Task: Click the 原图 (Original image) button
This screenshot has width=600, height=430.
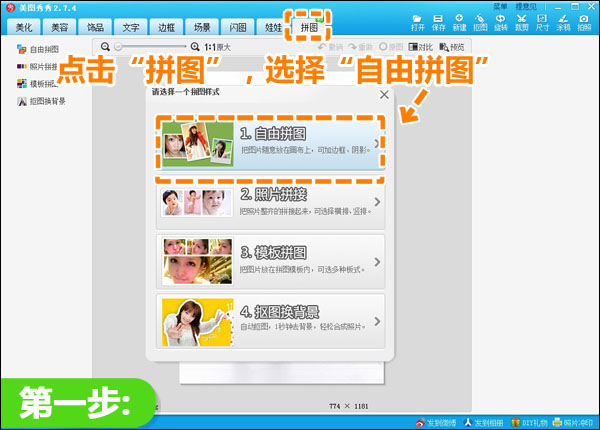Action: (x=391, y=47)
